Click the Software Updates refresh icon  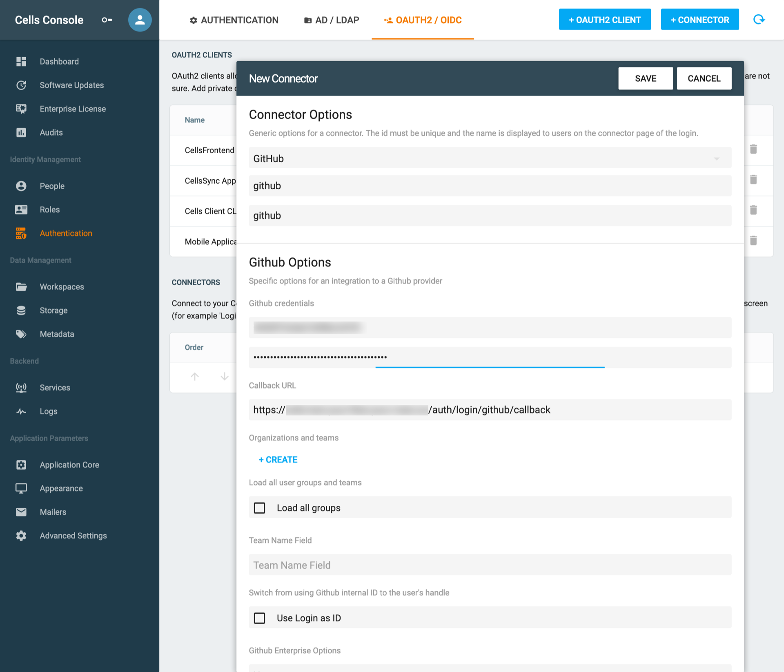coord(21,85)
